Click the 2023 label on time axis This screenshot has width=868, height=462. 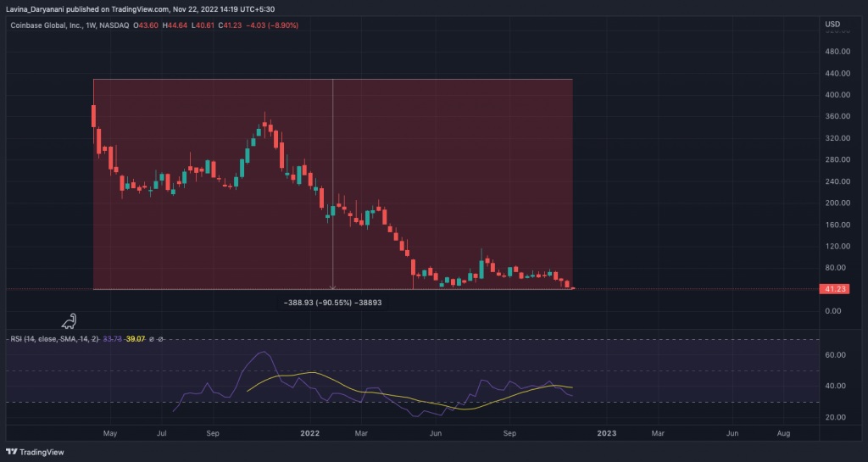tap(606, 433)
